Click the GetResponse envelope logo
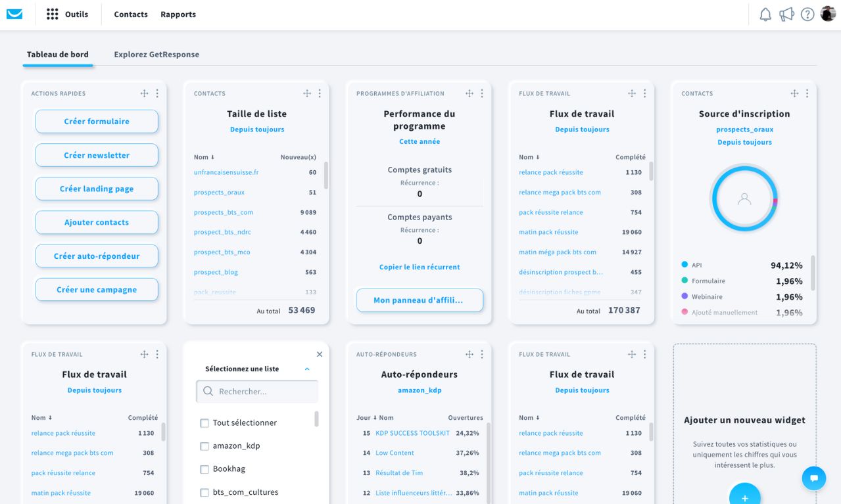The height and width of the screenshot is (504, 841). (14, 14)
